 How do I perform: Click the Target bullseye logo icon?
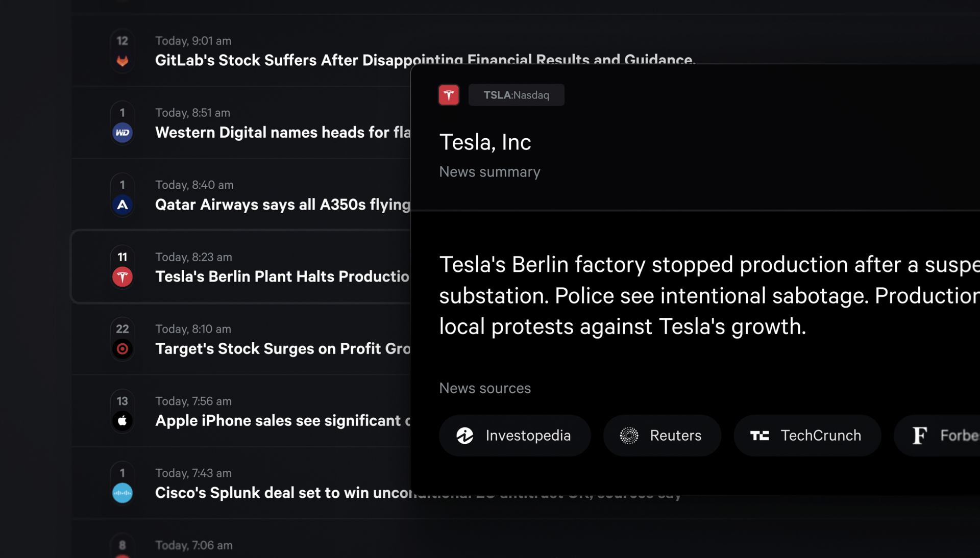(122, 349)
